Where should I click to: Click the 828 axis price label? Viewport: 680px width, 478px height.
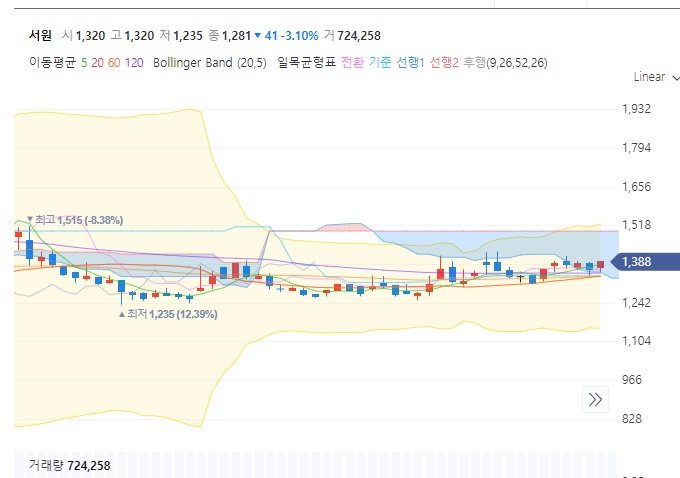[631, 419]
